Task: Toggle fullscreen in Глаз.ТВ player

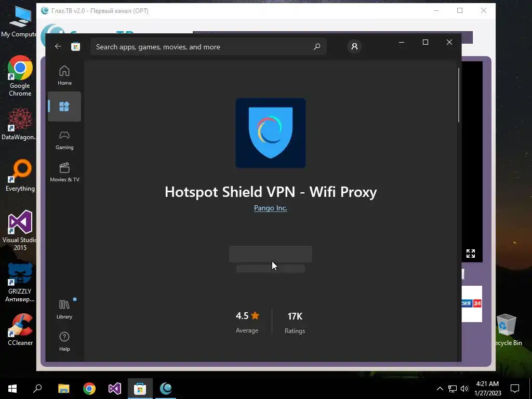Action: click(471, 254)
